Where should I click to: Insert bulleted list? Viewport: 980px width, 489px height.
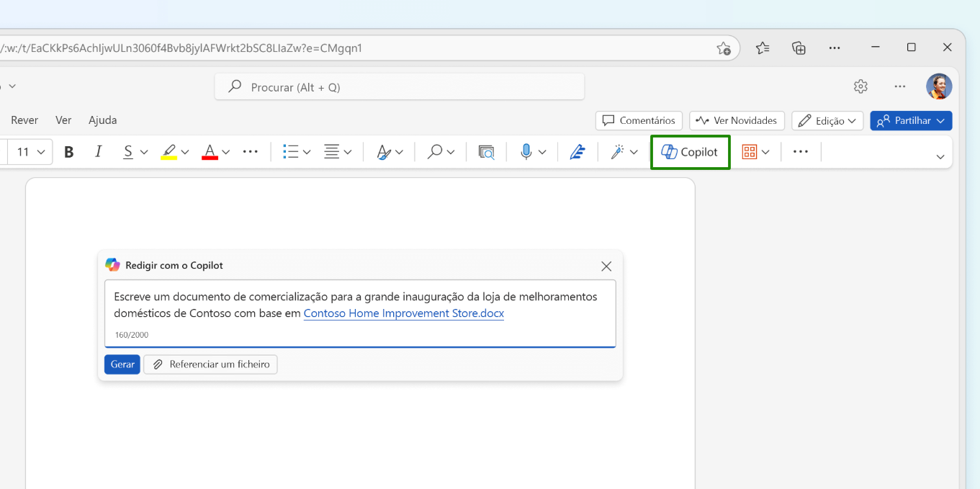291,152
